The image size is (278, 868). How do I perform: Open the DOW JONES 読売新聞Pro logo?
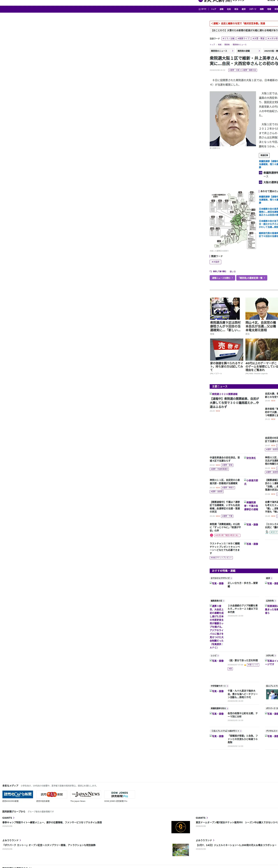tap(119, 794)
